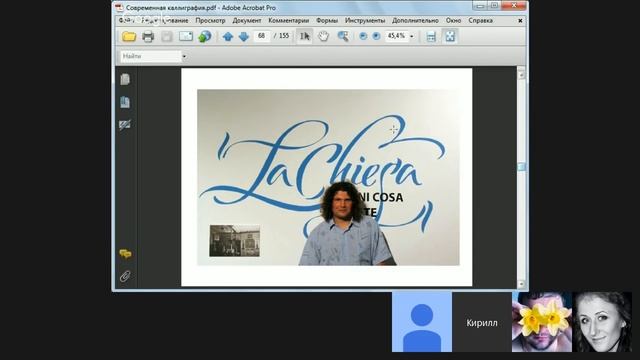Open the Комментарии menu
Viewport: 640px width, 360px height.
[289, 20]
